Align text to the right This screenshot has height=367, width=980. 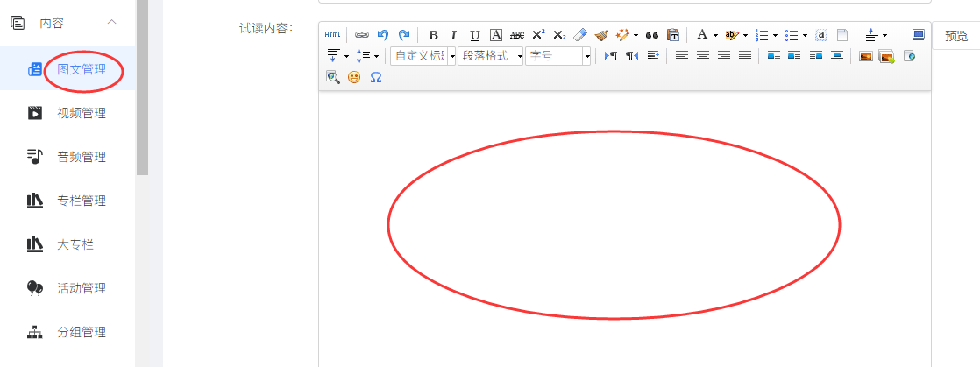(x=724, y=56)
